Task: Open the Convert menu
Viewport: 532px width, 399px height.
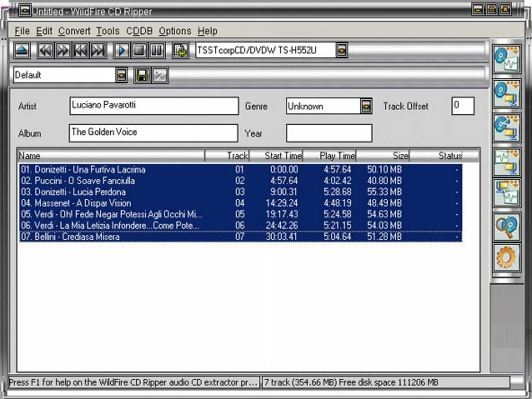Action: pyautogui.click(x=74, y=31)
